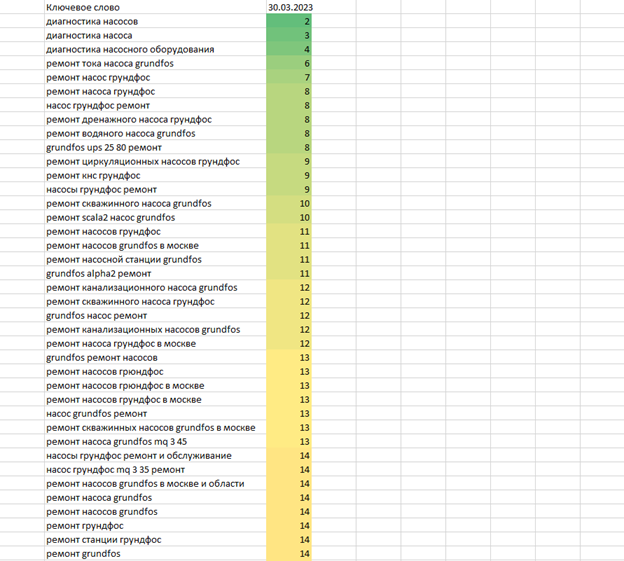Screen dimensions: 624x561
Task: Select the 'ремонт насоса grundfos' cell with value 14
Action: (155, 497)
